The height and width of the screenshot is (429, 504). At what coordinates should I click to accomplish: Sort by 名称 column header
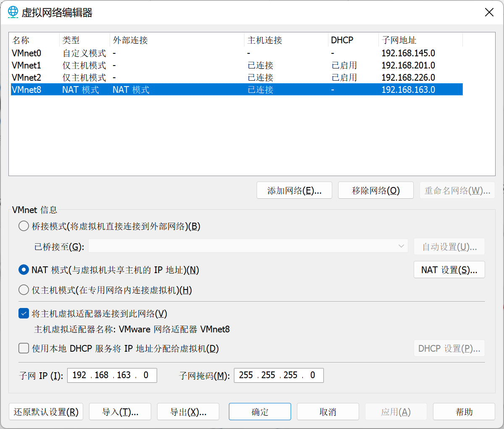pos(34,40)
